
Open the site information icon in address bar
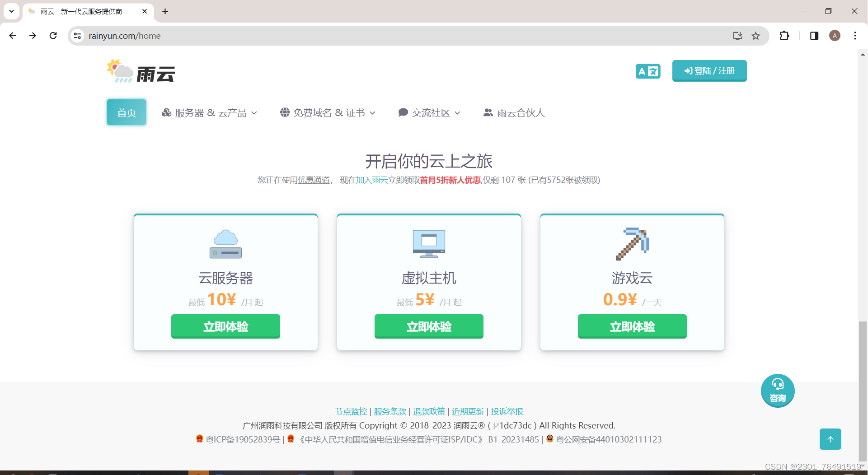[x=78, y=36]
